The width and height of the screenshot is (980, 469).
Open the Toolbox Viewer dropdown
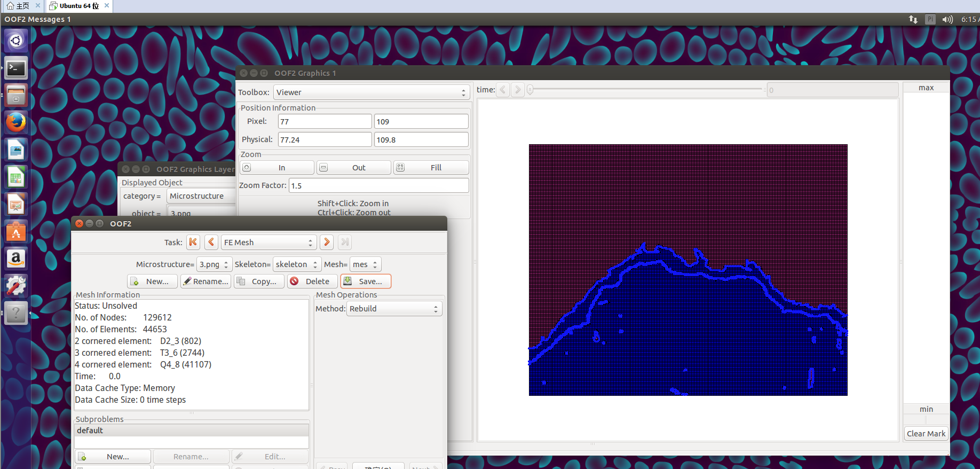click(371, 92)
